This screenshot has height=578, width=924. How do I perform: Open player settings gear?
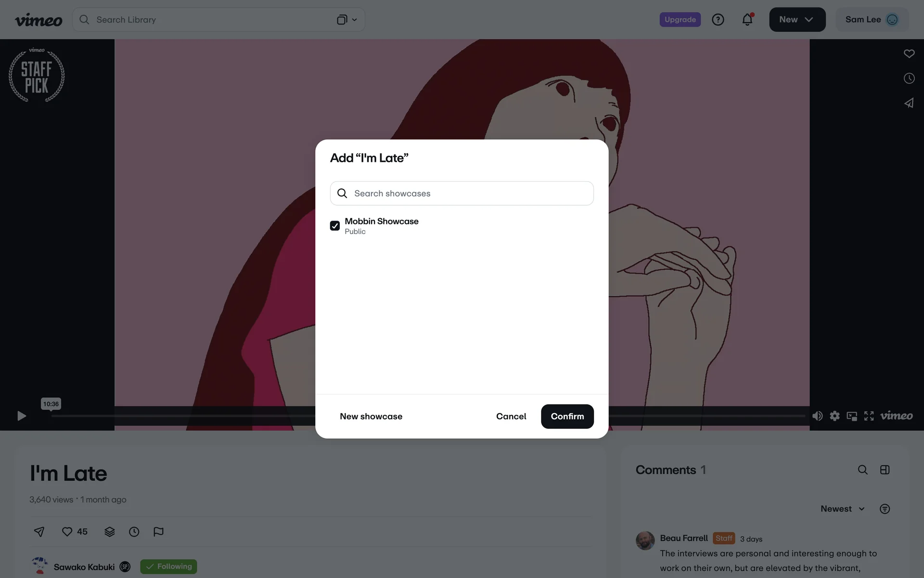pyautogui.click(x=834, y=416)
